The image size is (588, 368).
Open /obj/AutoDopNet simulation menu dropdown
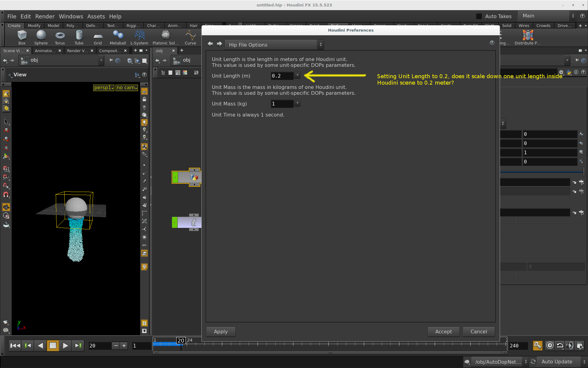click(x=500, y=362)
